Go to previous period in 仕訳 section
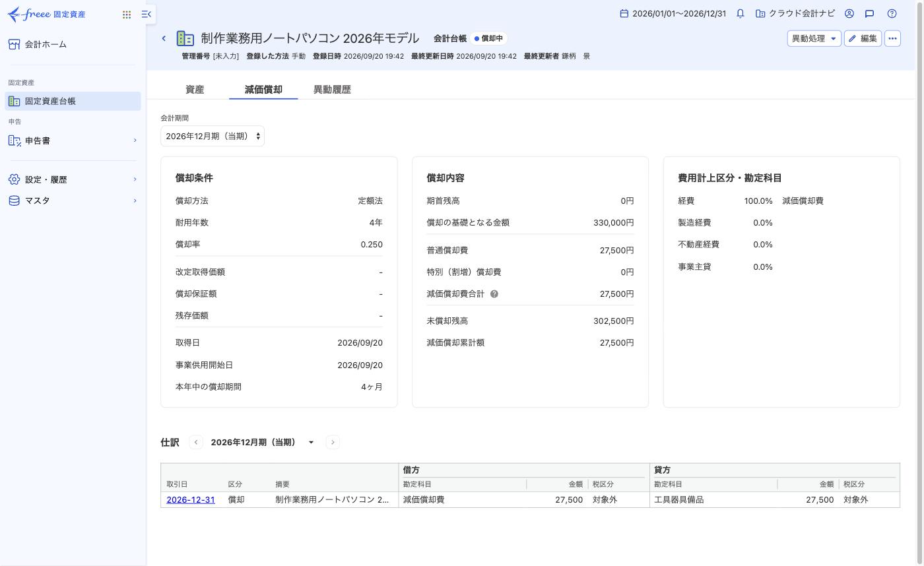924x566 pixels. [196, 442]
